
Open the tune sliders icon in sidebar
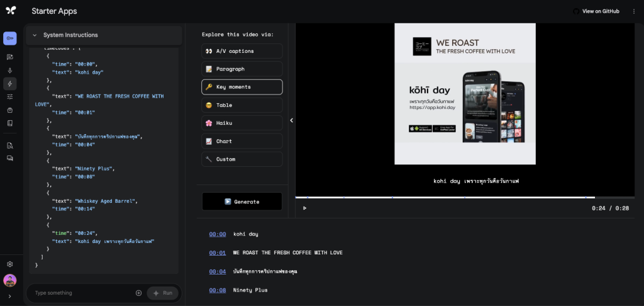pyautogui.click(x=10, y=97)
